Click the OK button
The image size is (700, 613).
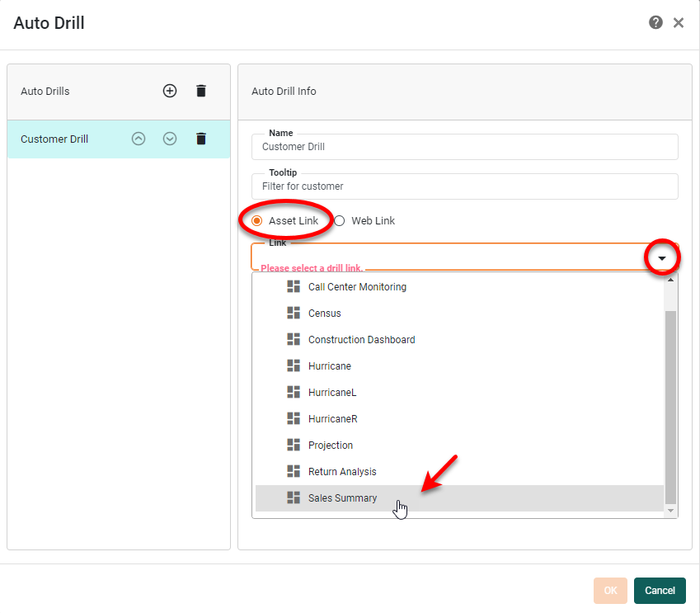pos(610,591)
